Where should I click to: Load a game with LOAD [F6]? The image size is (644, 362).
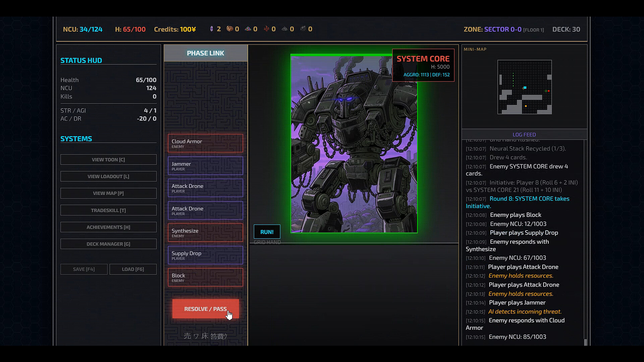pos(133,269)
